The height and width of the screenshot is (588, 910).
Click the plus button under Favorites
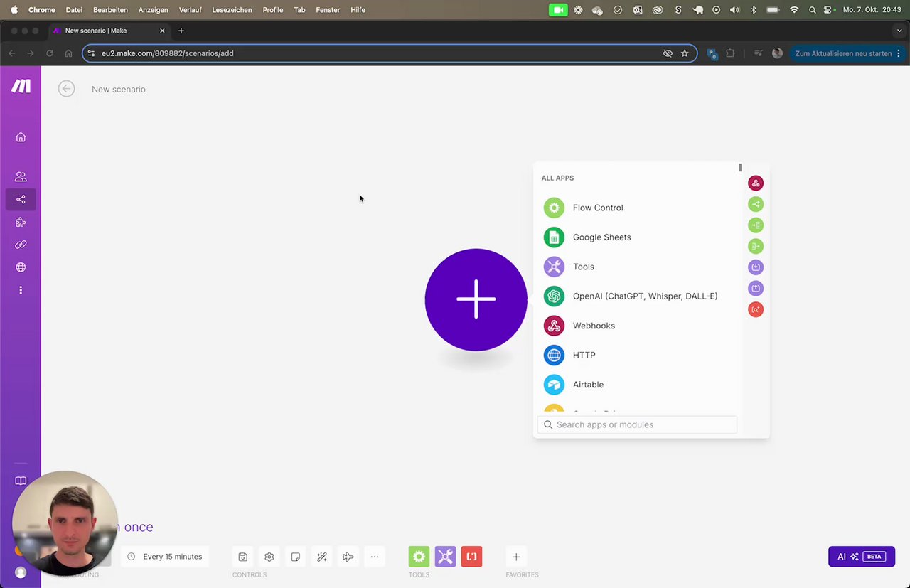coord(516,557)
